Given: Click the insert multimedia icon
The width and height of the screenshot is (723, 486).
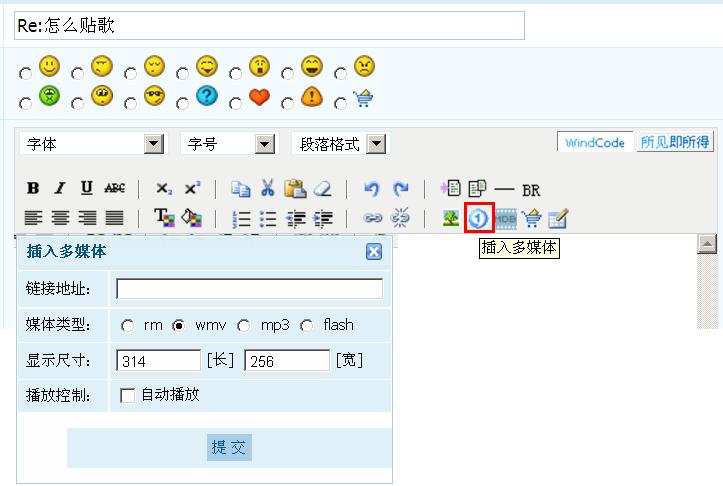Looking at the screenshot, I should click(x=479, y=217).
